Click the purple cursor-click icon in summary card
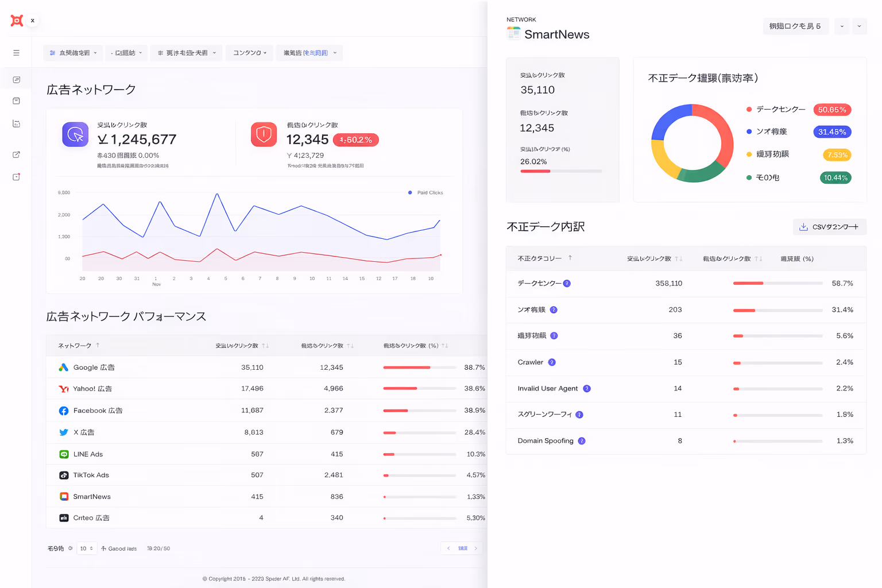882x588 pixels. (x=75, y=134)
